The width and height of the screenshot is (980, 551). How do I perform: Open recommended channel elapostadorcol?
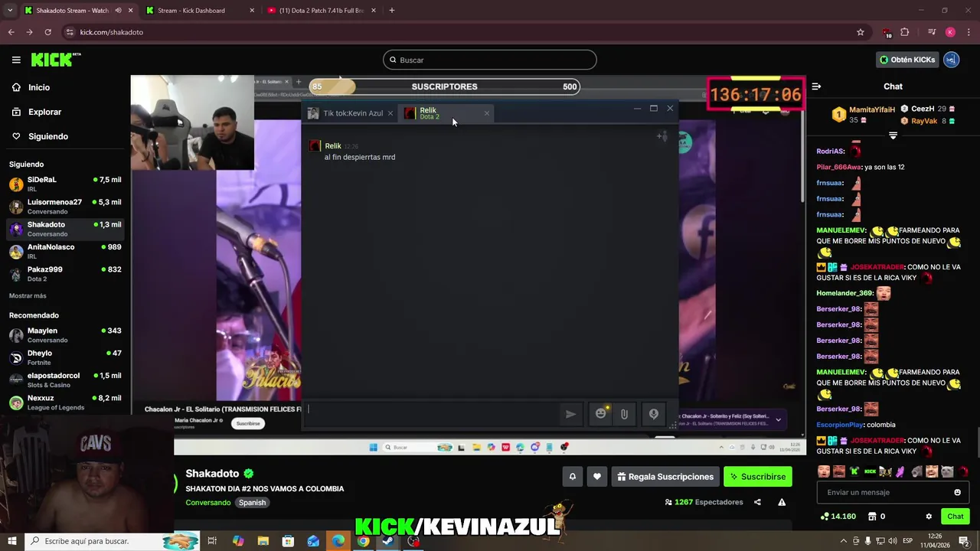(65, 380)
